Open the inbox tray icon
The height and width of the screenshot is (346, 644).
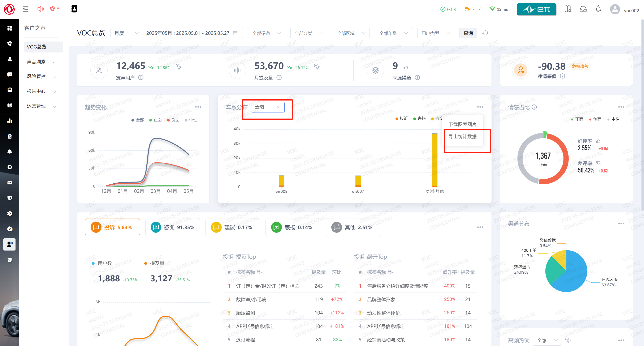[x=583, y=9]
